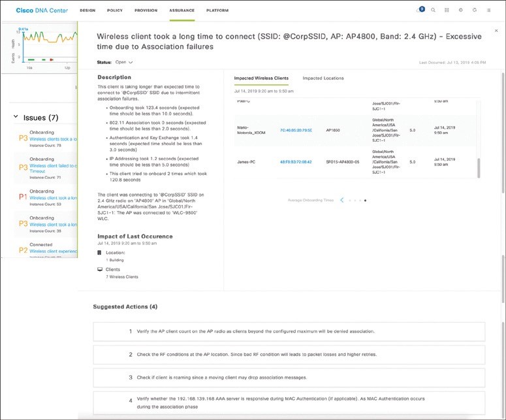Click the tab date range 'Jul 14, 2019 9:20 am to 9:50 am'

[x=264, y=91]
